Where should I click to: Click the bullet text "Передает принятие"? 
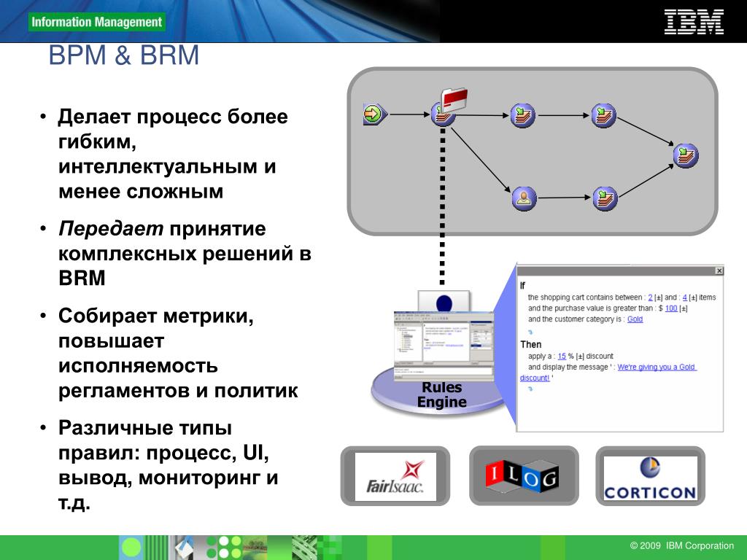click(x=162, y=228)
